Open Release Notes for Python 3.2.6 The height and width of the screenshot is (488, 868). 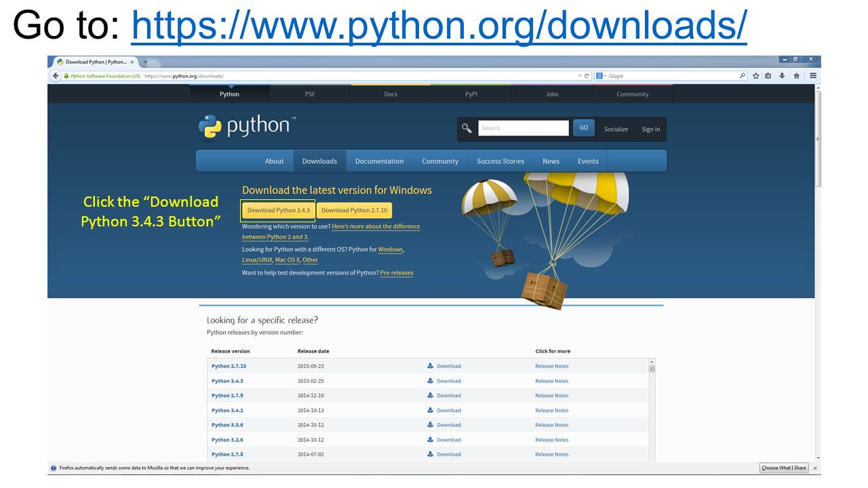click(x=552, y=440)
